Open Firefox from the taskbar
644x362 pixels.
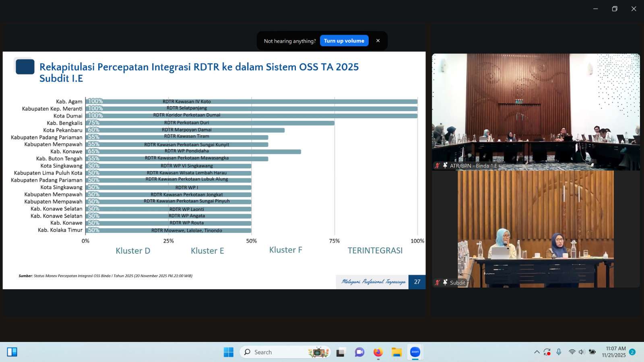(x=378, y=352)
